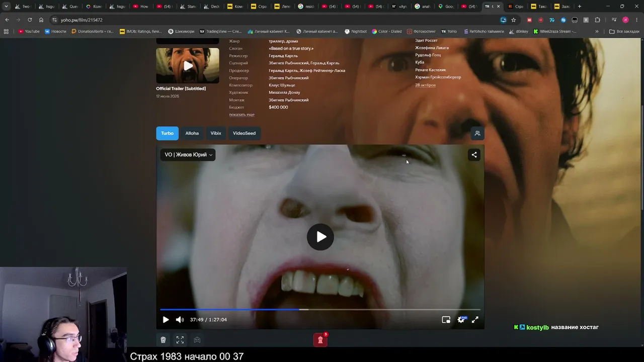Open actor Эдит Россет page
This screenshot has height=362, width=644.
point(426,41)
